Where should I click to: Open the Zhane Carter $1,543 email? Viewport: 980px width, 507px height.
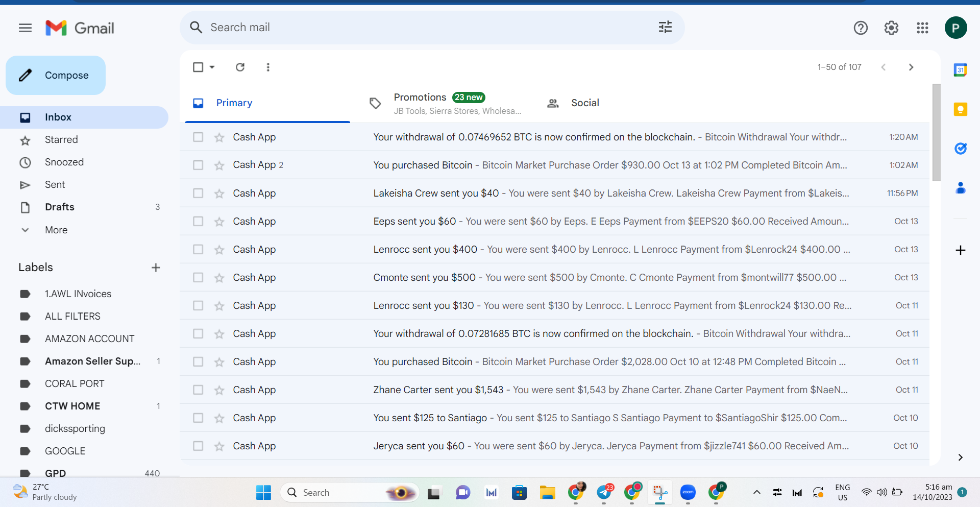coord(554,390)
